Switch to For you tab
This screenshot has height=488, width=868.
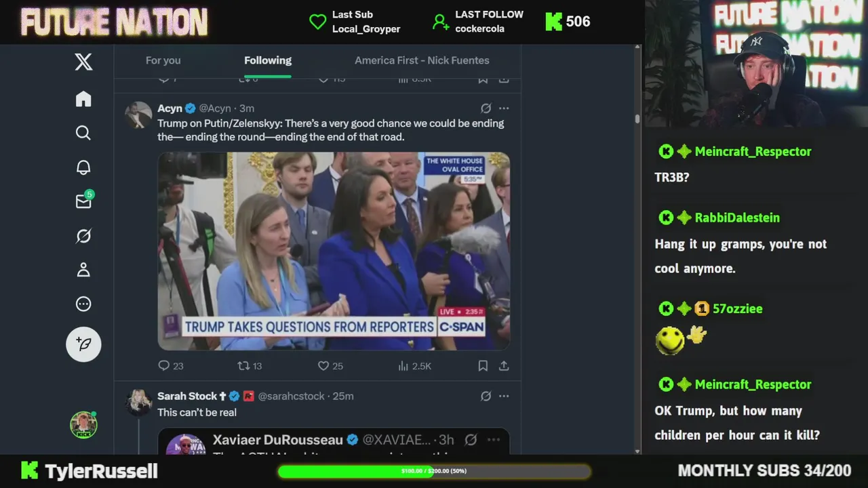163,60
